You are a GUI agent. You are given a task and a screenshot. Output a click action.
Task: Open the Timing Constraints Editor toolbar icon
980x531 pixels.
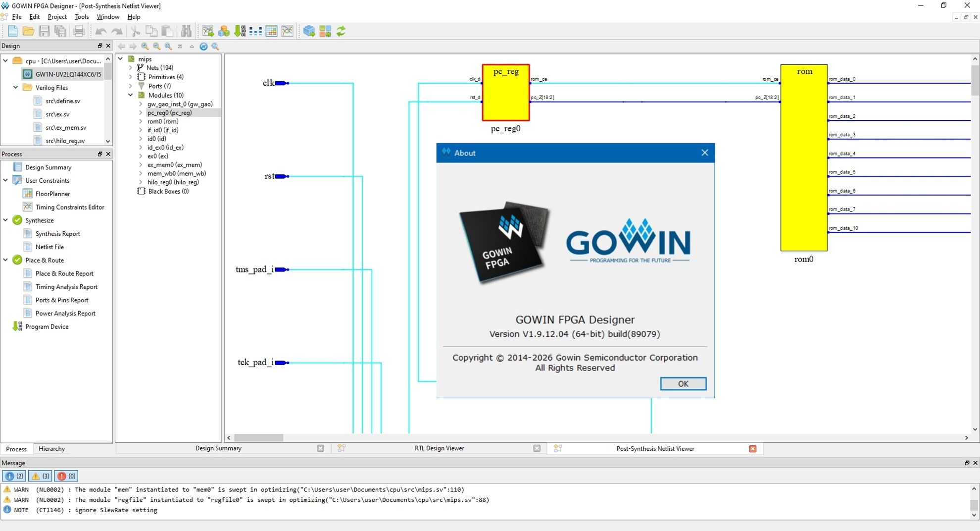208,31
